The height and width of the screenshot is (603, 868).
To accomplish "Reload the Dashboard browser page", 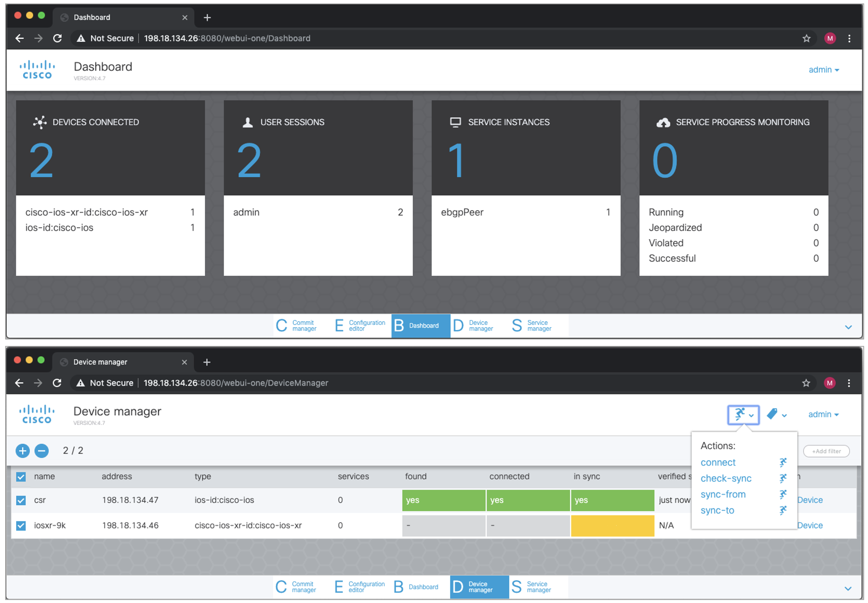I will pos(57,38).
